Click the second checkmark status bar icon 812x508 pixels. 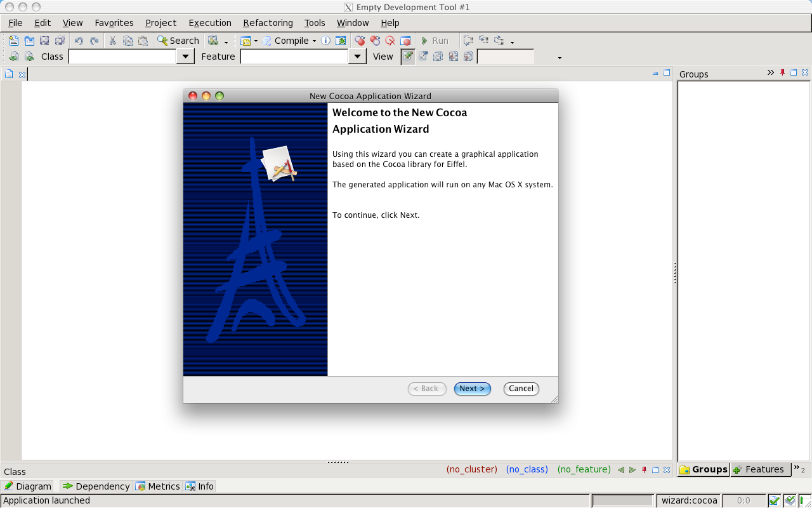tap(790, 500)
